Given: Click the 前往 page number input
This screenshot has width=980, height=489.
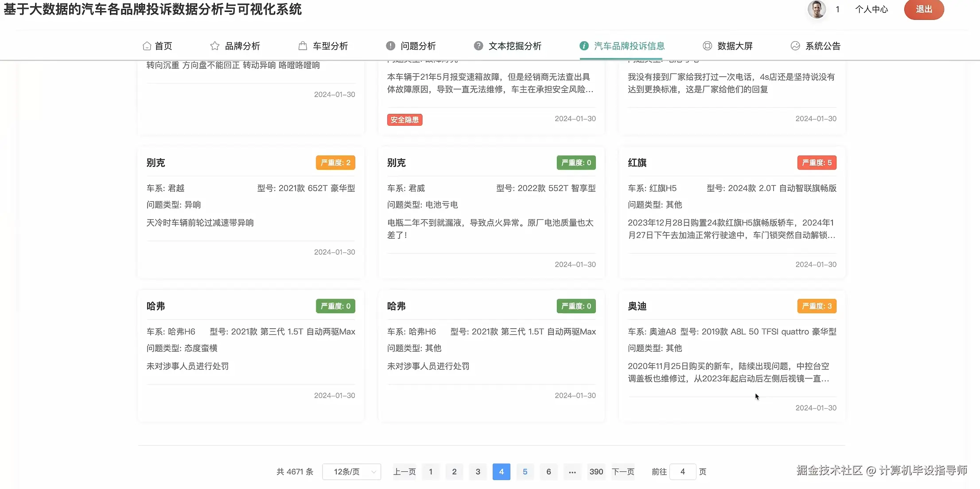Looking at the screenshot, I should click(683, 472).
